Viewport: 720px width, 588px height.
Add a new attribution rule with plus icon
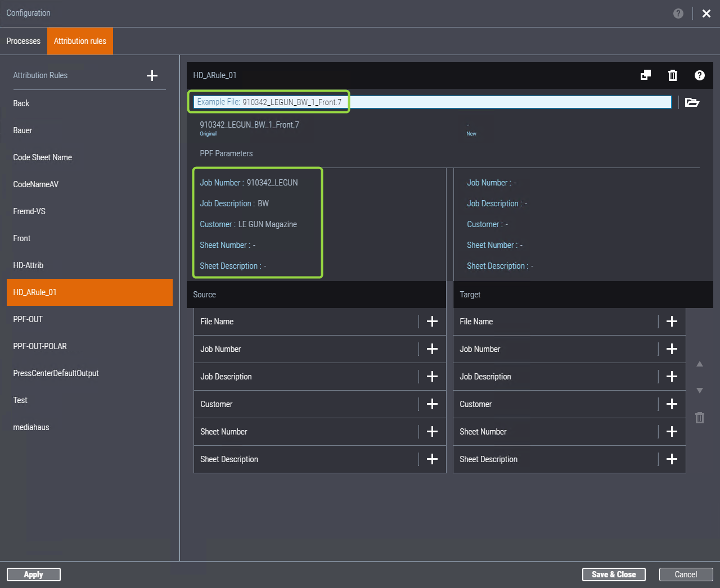click(x=152, y=75)
